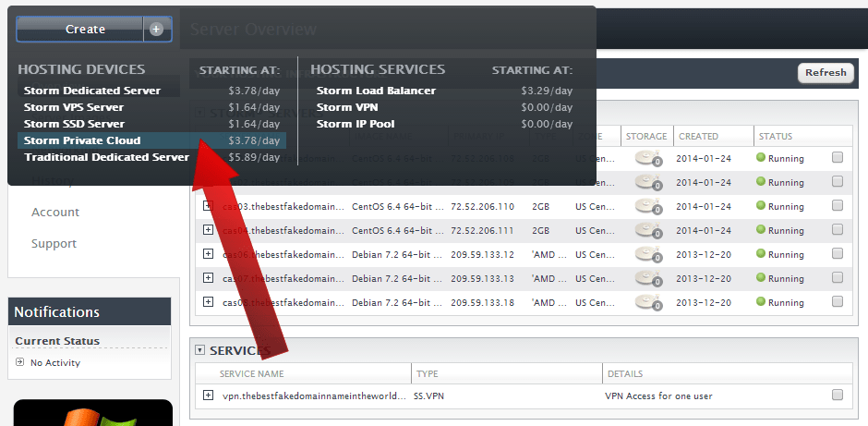The width and height of the screenshot is (868, 426).
Task: Check the box for server 72.52.206.108
Action: (837, 158)
